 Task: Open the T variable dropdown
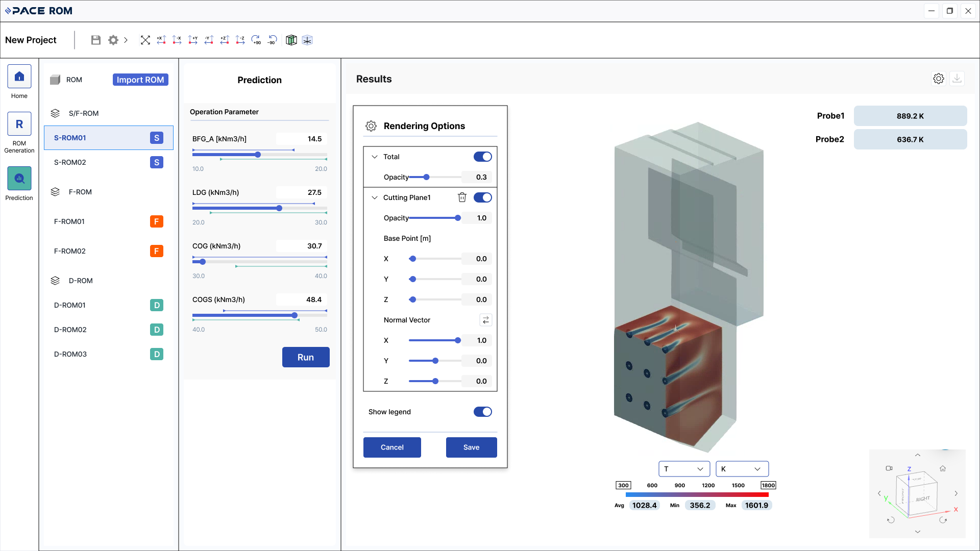coord(684,469)
